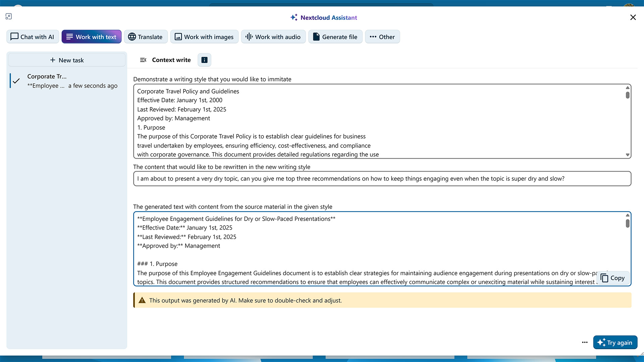This screenshot has width=644, height=362.
Task: Click the warning triangle icon in AI notice
Action: [142, 300]
